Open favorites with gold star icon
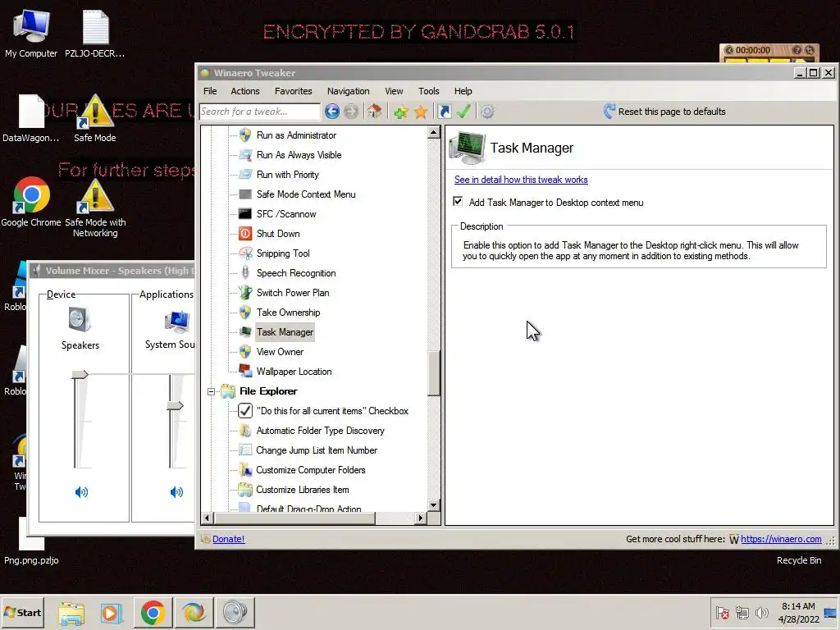This screenshot has height=630, width=840. (x=421, y=112)
